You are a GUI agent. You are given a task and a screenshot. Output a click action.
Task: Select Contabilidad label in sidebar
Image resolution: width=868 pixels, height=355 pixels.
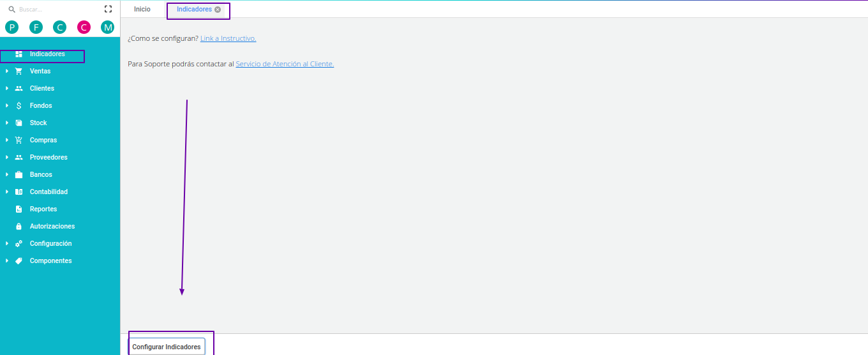pyautogui.click(x=49, y=192)
